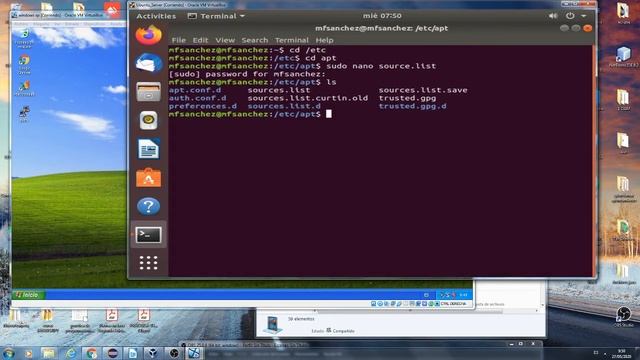
Task: Click 'preferences.d' directory name
Action: point(202,106)
